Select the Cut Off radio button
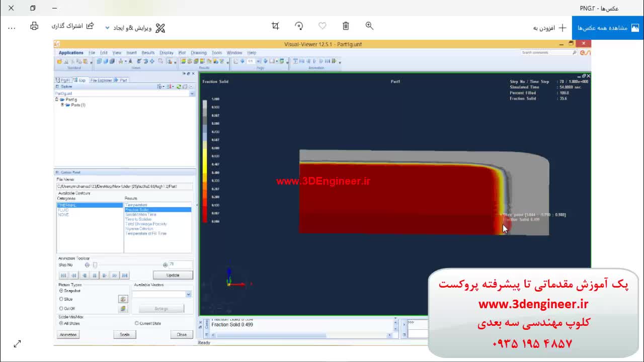Image resolution: width=644 pixels, height=362 pixels. click(61, 309)
